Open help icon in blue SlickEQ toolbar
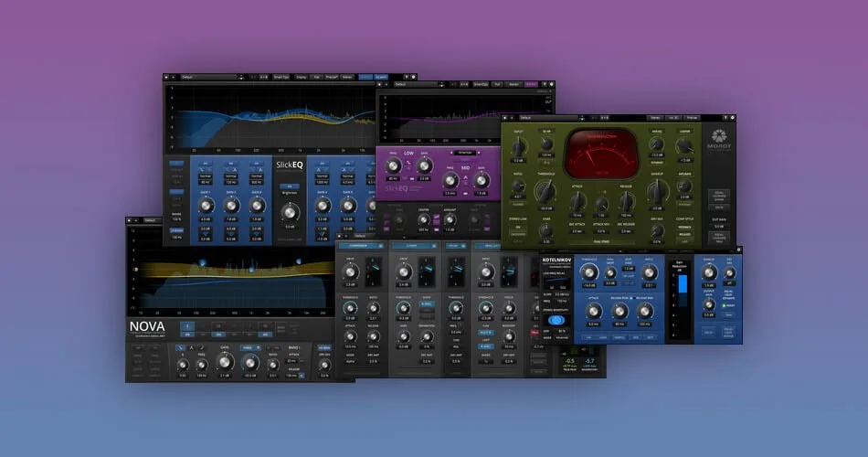Viewport: 868px width, 457px height. (406, 77)
